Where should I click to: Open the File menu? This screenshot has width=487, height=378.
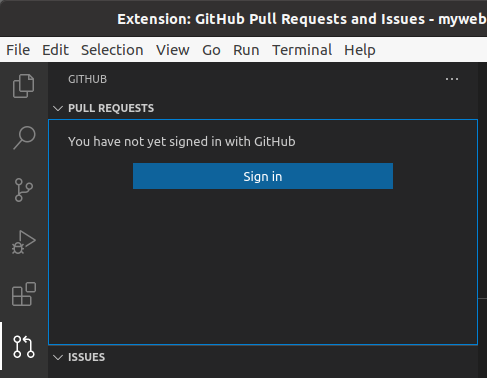point(18,50)
